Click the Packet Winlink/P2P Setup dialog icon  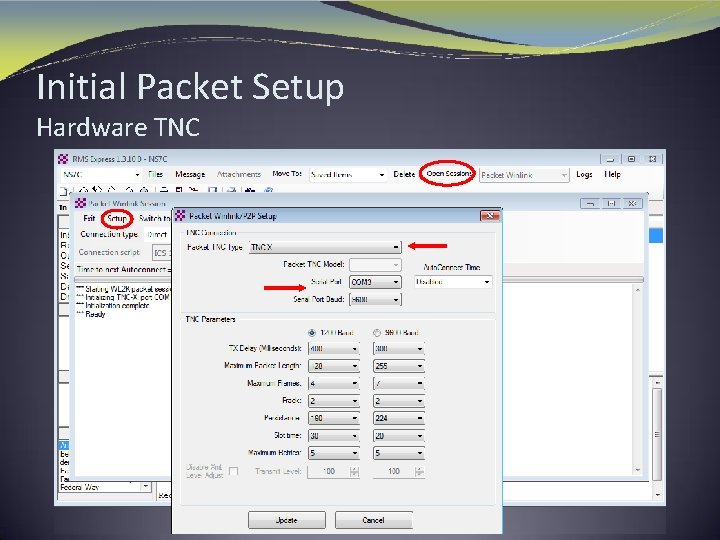click(180, 215)
